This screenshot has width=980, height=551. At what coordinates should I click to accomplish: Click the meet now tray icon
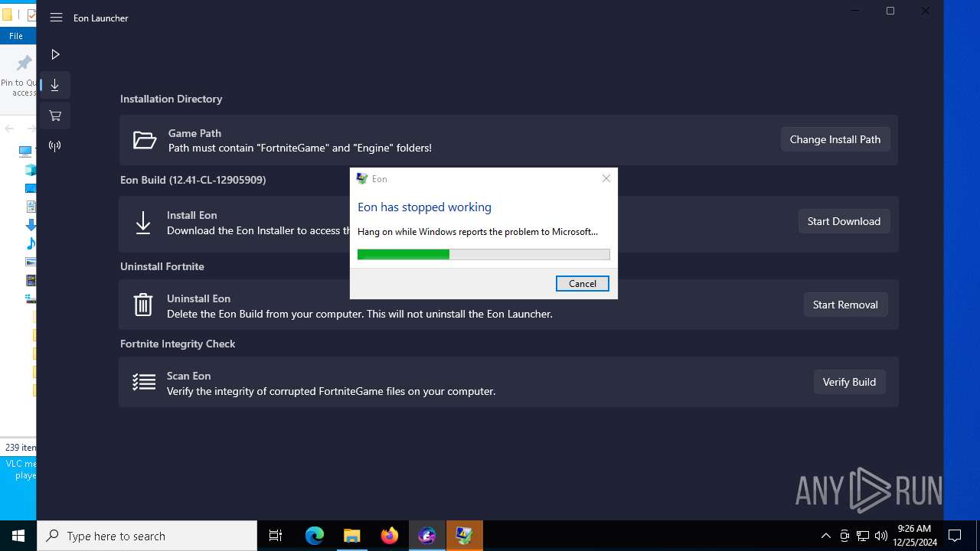844,536
